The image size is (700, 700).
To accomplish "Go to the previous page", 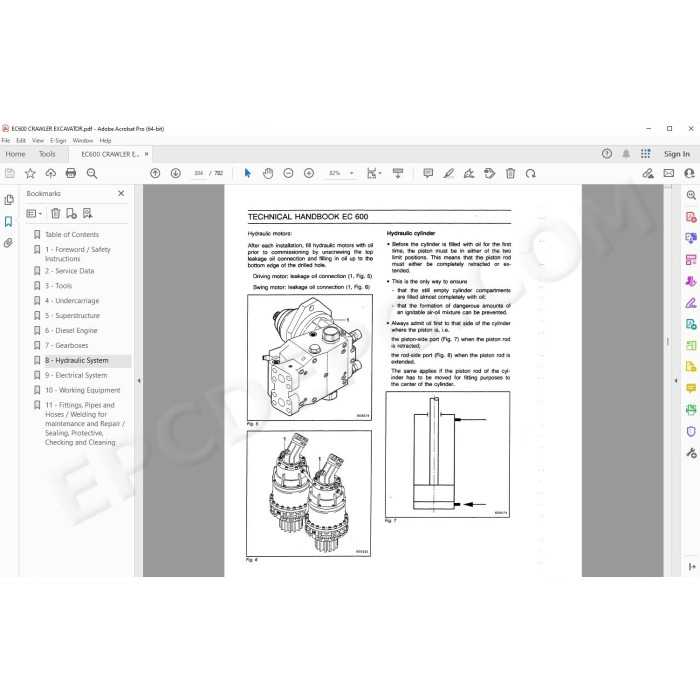I will (155, 173).
